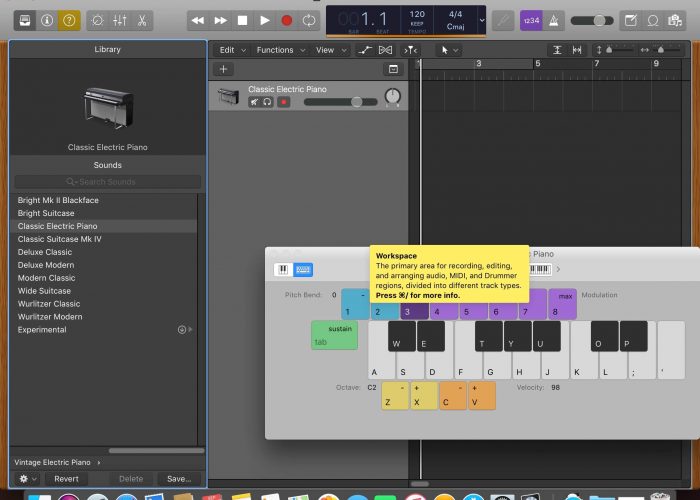Click the Vintage Electric Piano breadcrumb
Viewport: 700px width, 500px height.
[x=52, y=462]
